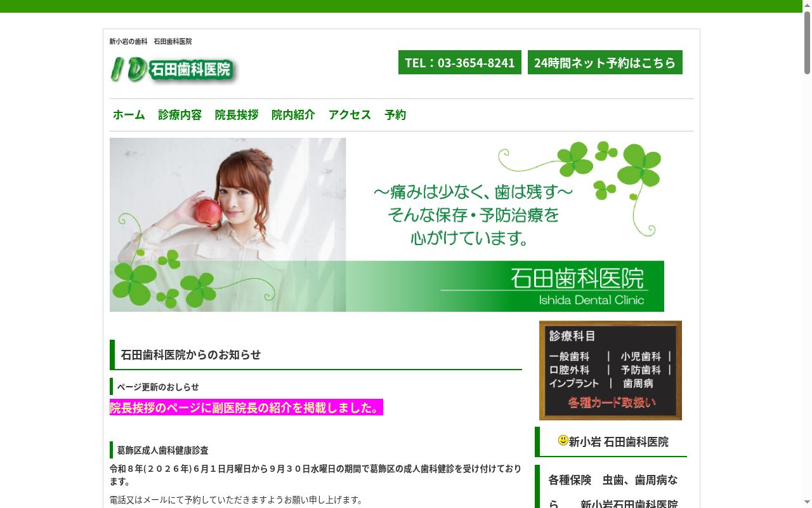The width and height of the screenshot is (812, 508).
Task: Call via the TEL：03-3654-8241 button
Action: (x=460, y=62)
